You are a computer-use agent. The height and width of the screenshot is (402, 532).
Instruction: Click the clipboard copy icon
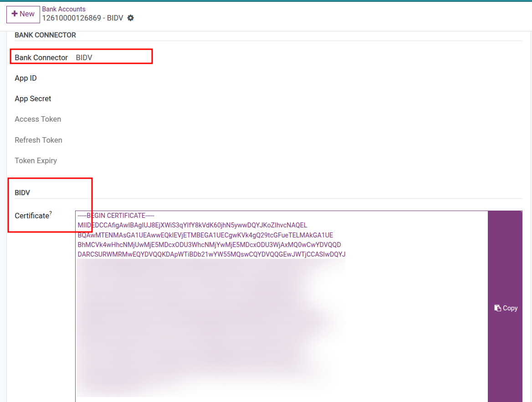tap(497, 308)
